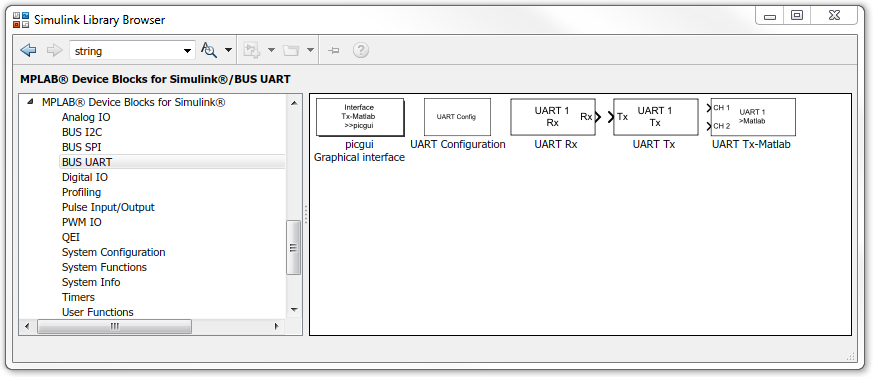Screen dimensions: 873x377
Task: Open search options dropdown arrow beside the binoculars
Action: (228, 51)
